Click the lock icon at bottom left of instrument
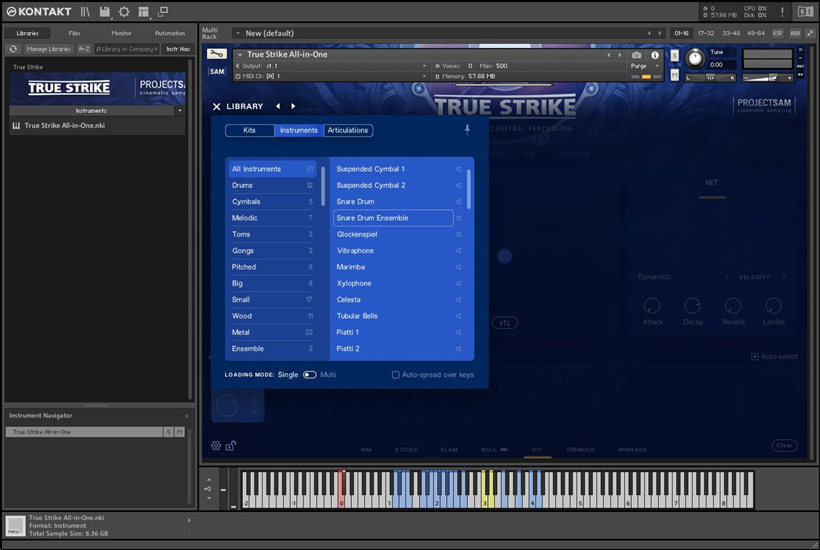 [x=231, y=446]
